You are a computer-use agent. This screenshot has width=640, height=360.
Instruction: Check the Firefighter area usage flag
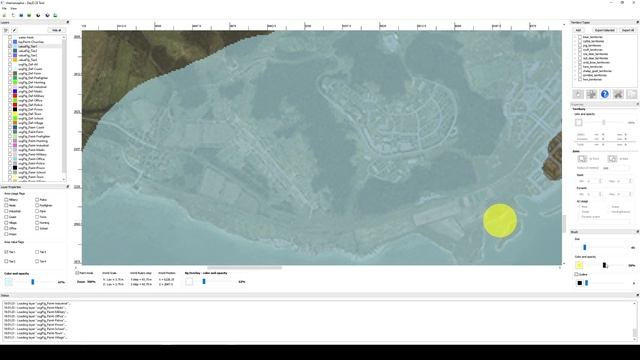coord(37,205)
